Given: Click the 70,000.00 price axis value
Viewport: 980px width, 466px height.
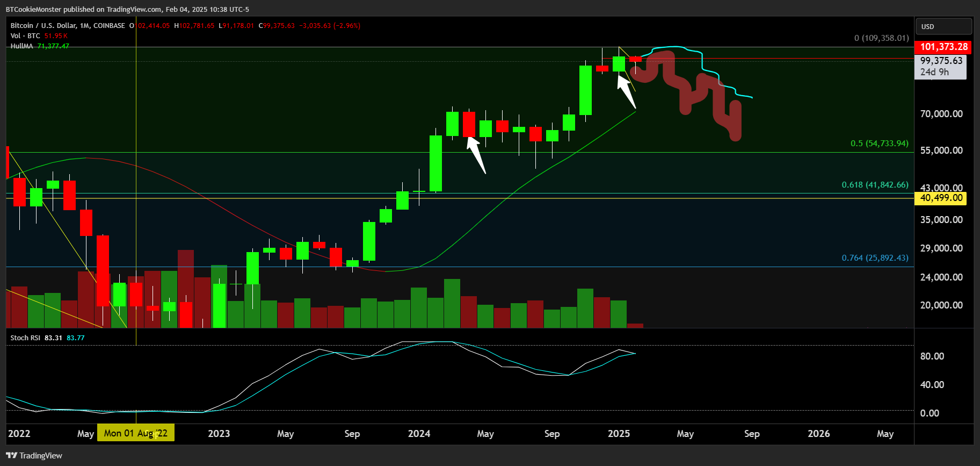Looking at the screenshot, I should [941, 113].
